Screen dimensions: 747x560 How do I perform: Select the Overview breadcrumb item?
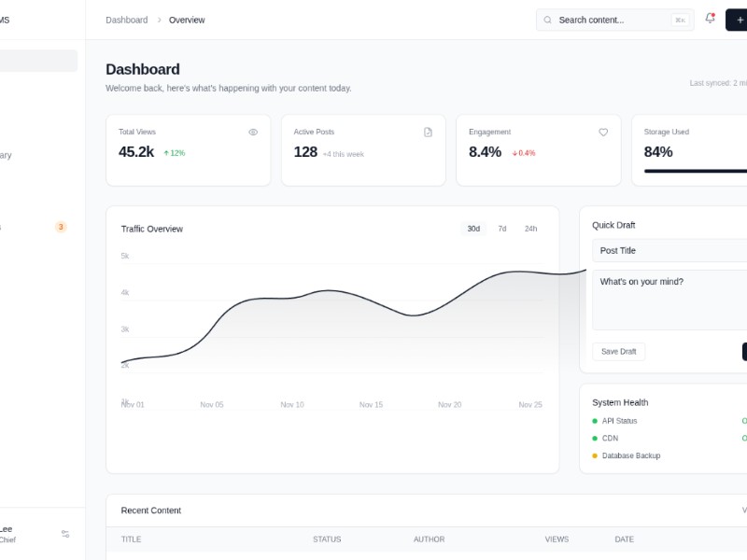187,20
